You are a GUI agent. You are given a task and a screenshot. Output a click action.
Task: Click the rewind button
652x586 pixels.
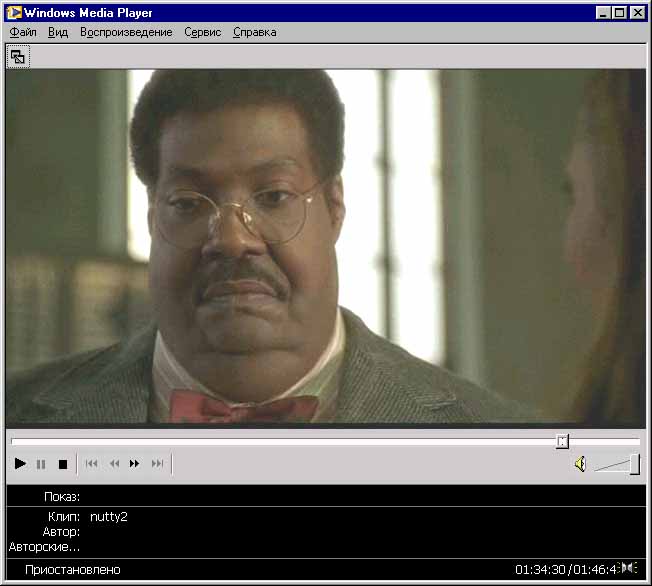(x=114, y=463)
